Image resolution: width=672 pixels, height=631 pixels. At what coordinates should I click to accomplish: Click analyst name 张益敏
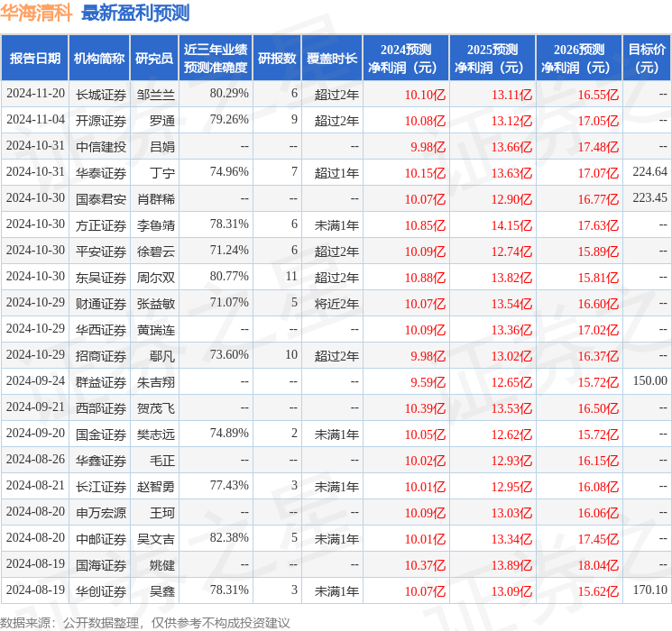coord(156,304)
